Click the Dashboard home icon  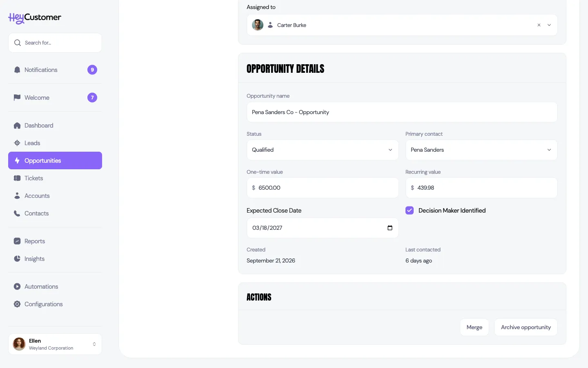17,126
